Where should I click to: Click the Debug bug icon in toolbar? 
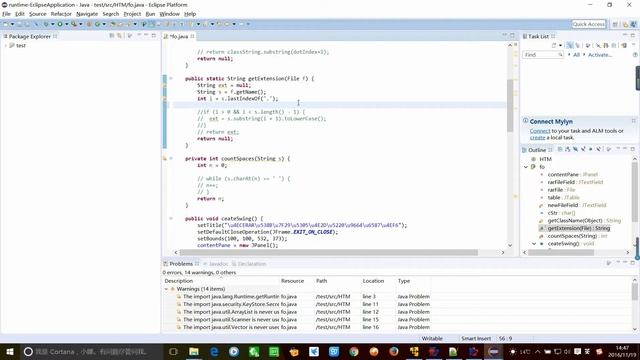click(46, 24)
